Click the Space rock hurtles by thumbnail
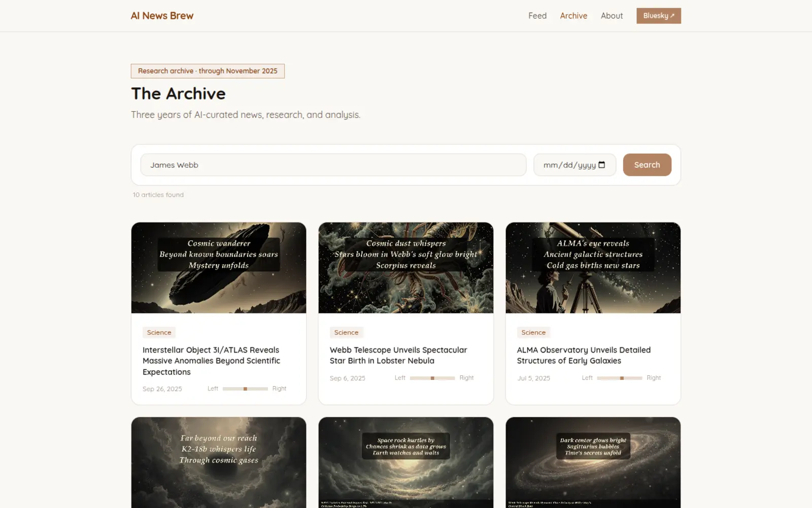The width and height of the screenshot is (812, 508). click(x=406, y=462)
